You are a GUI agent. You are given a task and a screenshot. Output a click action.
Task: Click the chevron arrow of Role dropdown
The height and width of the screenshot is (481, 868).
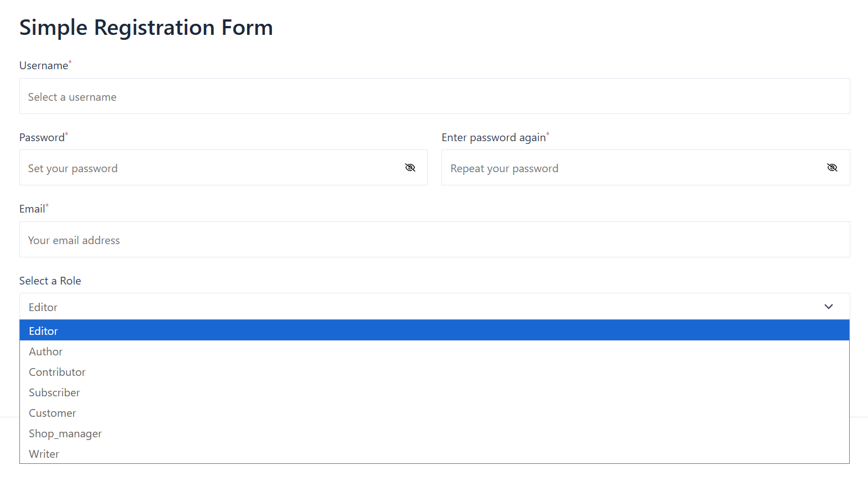tap(828, 307)
